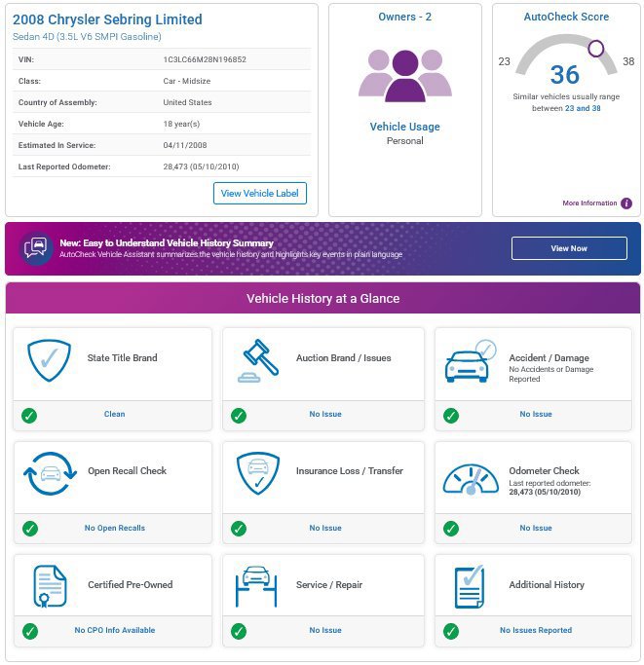Click the No Issues Reported link
This screenshot has width=644, height=665.
point(536,630)
